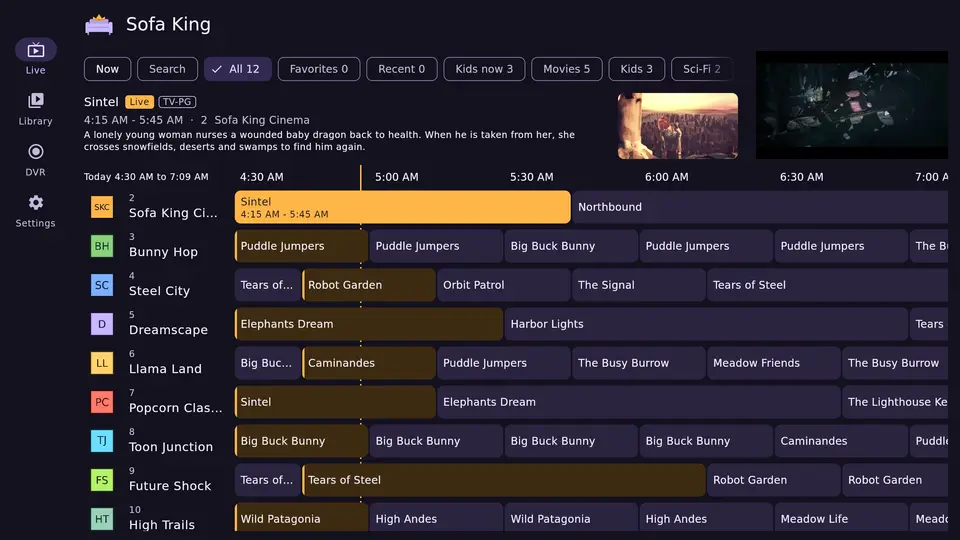The width and height of the screenshot is (960, 540).
Task: Select Sintel on Sofa King Cinema
Action: [403, 207]
